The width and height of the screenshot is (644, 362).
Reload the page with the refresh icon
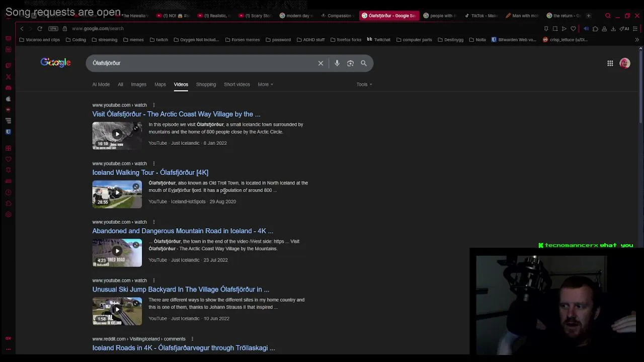click(40, 29)
